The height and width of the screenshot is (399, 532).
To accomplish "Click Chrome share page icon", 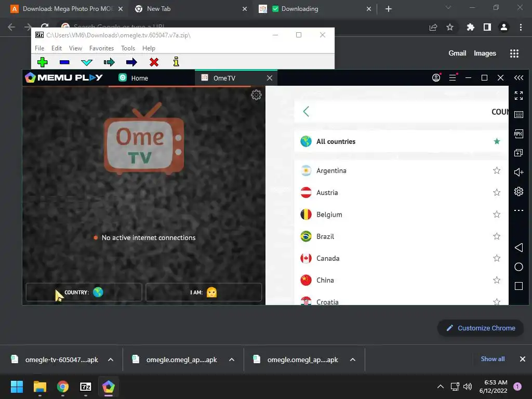I will tap(433, 27).
